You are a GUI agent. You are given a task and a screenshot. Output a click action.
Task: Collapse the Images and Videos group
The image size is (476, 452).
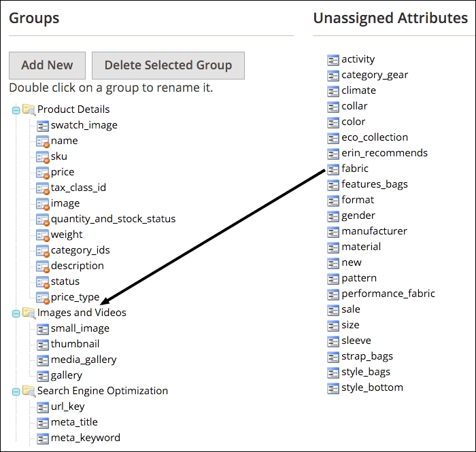pos(16,313)
